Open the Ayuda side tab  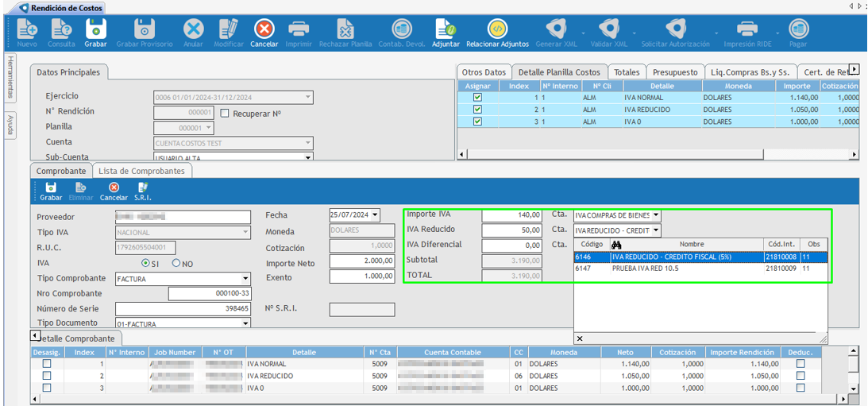pos(10,126)
